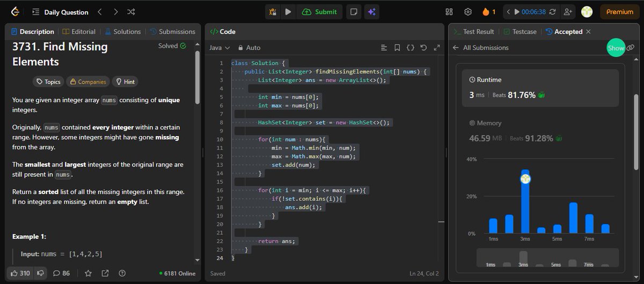Open the notes sticky icon
644x284 pixels.
353,12
